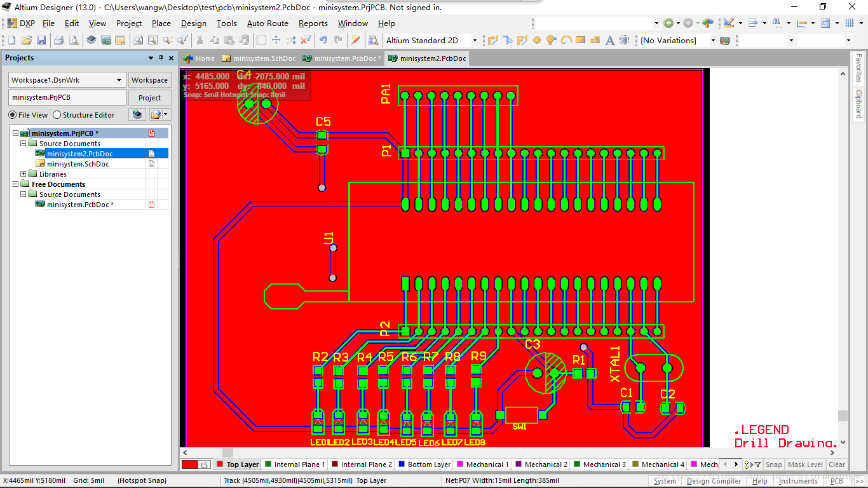Click the red current-layer color swatch
This screenshot has height=488, width=868.
pos(191,464)
